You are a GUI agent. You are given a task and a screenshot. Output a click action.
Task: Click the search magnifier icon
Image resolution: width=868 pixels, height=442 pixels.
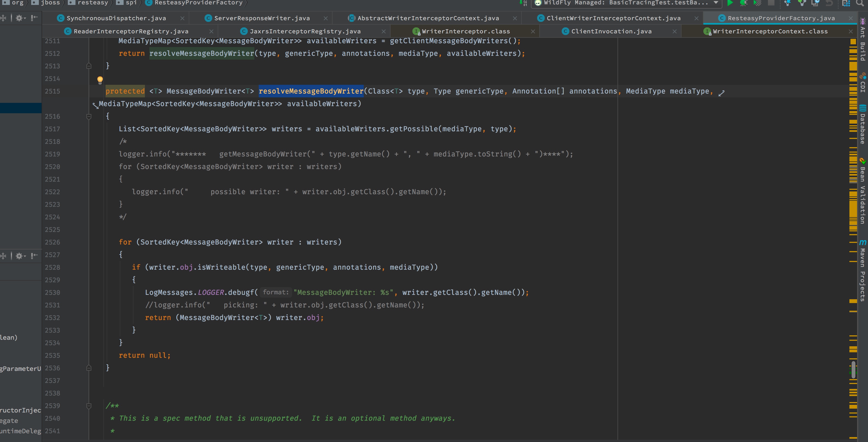tap(860, 3)
